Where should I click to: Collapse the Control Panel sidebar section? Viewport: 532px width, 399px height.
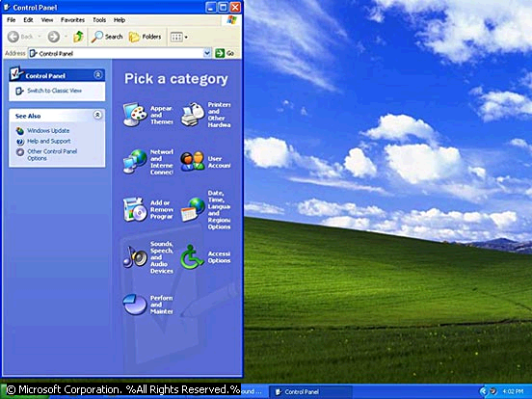click(x=97, y=75)
